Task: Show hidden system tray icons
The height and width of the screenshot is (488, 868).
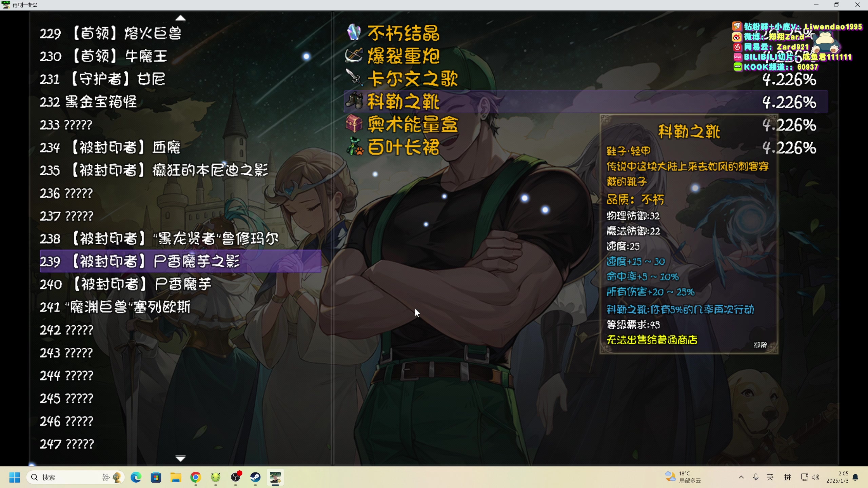Action: pyautogui.click(x=742, y=477)
